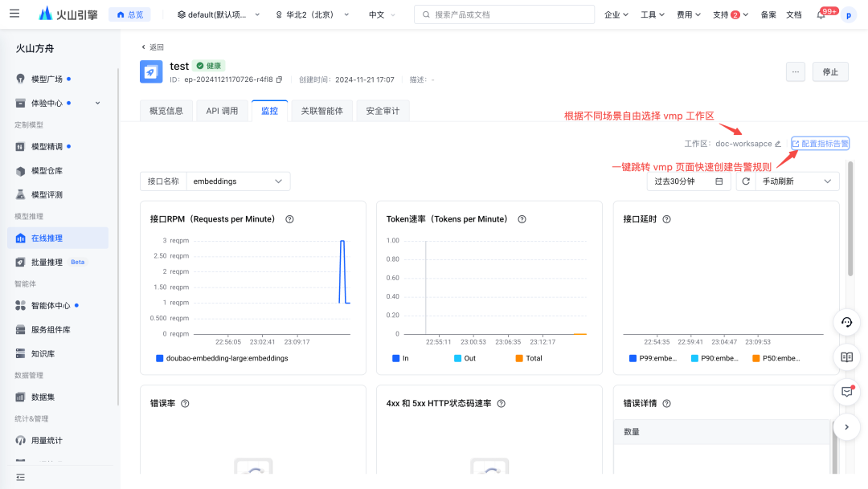Open the hamburger menu icon
Screen dimensions: 868x489
pyautogui.click(x=14, y=14)
